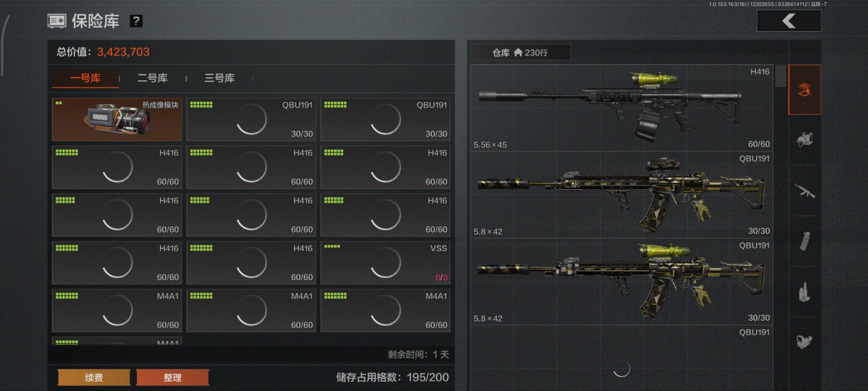Click the 续费 renew button

(x=94, y=377)
